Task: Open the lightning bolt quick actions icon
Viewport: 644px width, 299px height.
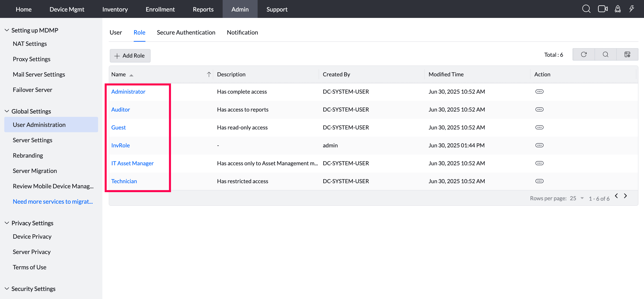Action: pyautogui.click(x=632, y=9)
